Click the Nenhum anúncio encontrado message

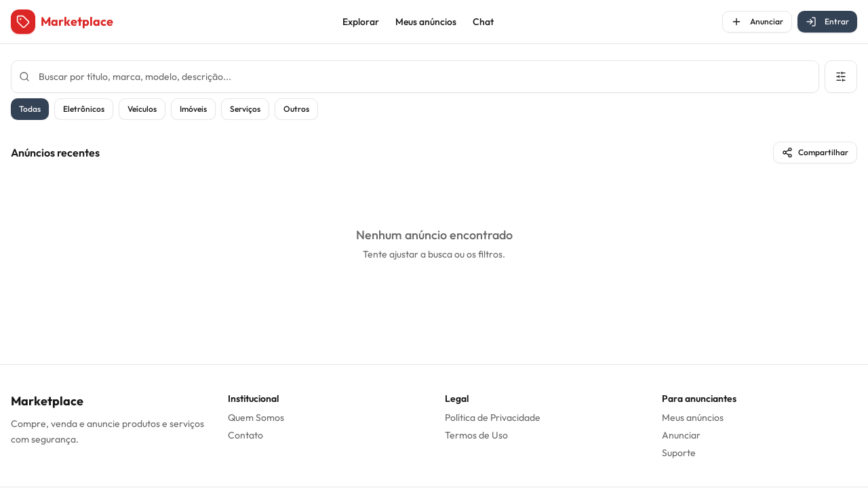click(x=434, y=235)
